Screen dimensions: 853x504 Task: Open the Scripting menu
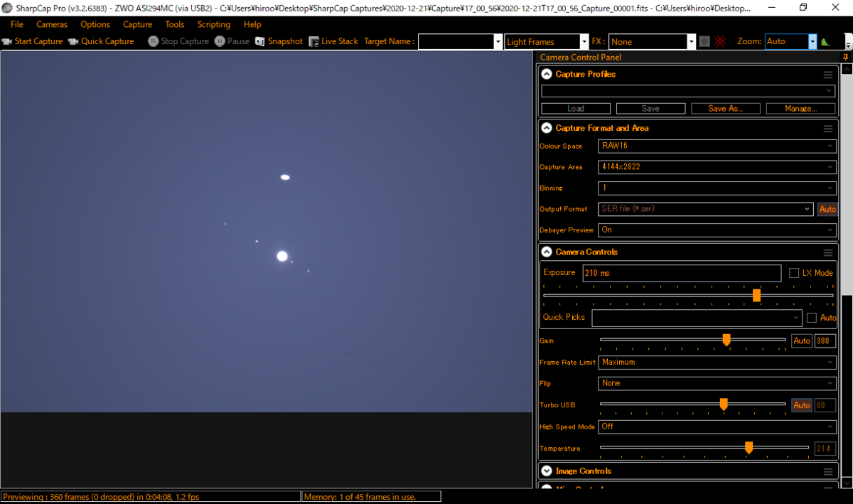click(214, 24)
